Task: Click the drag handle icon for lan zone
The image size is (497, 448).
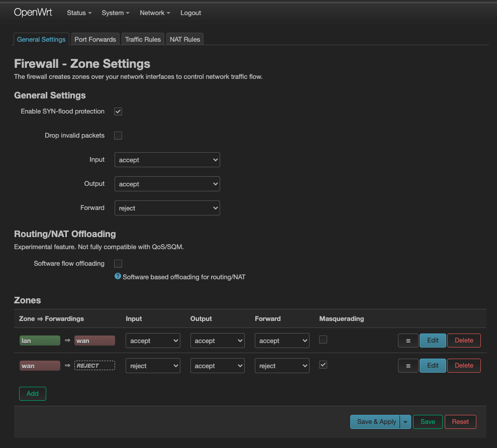Action: tap(408, 341)
